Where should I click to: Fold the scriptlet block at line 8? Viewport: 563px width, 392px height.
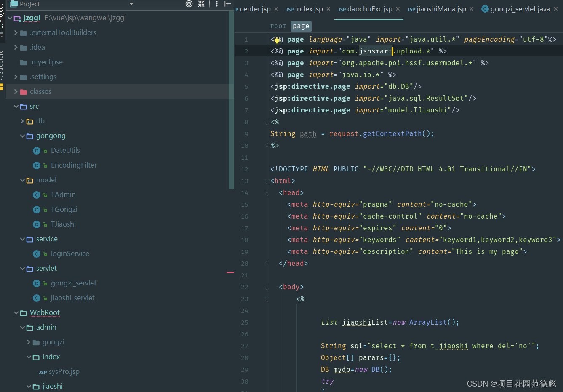pos(267,122)
